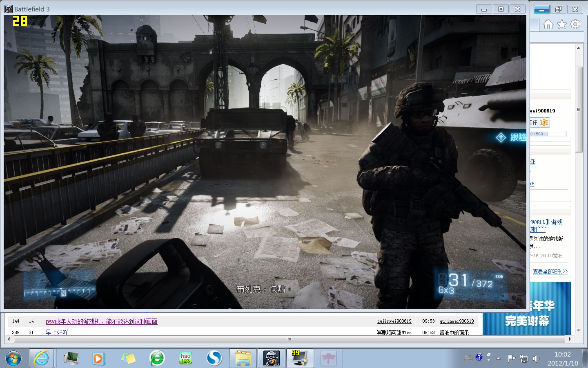The width and height of the screenshot is (588, 368).
Task: Switch to Internet Explorer on the taskbar
Action: click(41, 358)
